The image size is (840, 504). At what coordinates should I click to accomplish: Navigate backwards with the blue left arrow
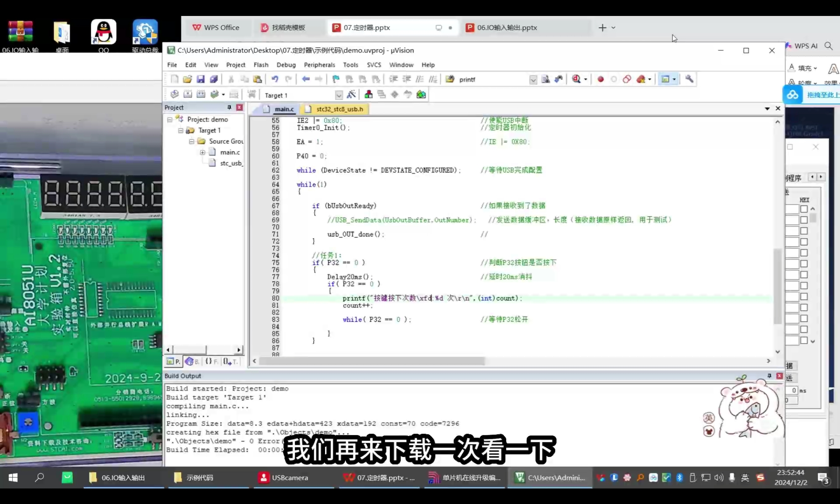[306, 79]
